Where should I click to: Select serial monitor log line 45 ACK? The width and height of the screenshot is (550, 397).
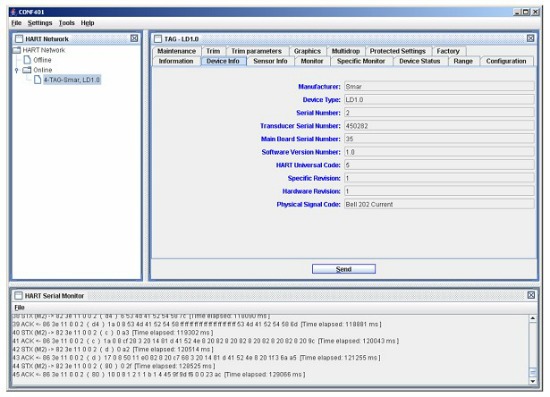(x=159, y=375)
